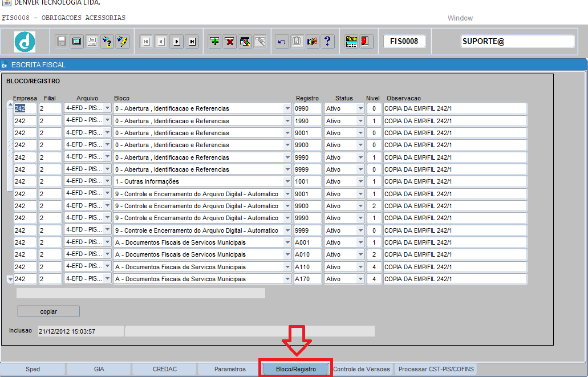Open Status dropdown in Registro 1001 row
This screenshot has width=588, height=377.
pos(360,181)
